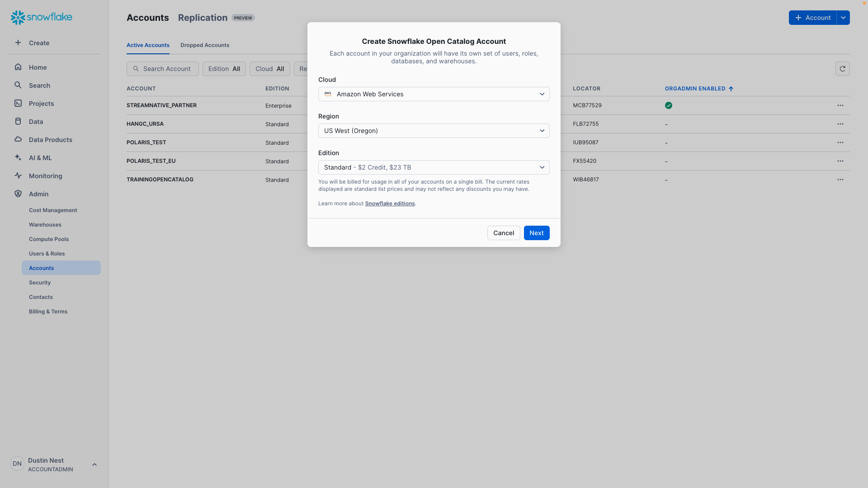Image resolution: width=868 pixels, height=488 pixels.
Task: Open the Snowflake editions link
Action: tap(390, 203)
